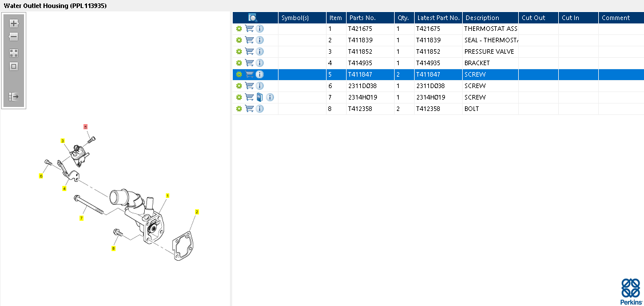Add T412358 bolt to cart
The height and width of the screenshot is (306, 644).
249,109
